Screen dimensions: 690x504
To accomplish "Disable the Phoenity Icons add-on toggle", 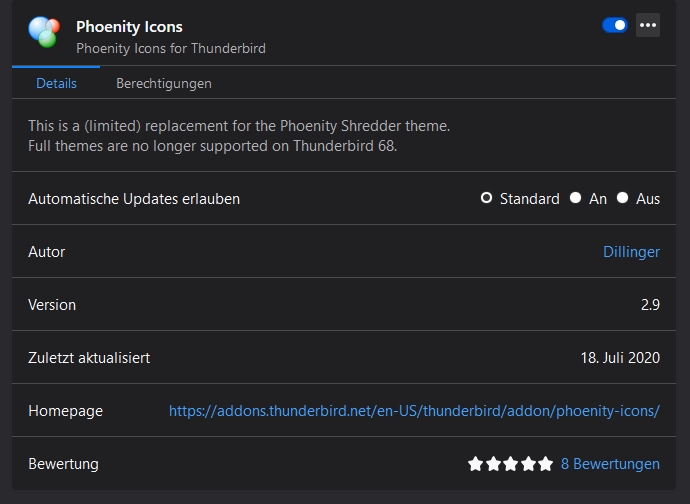I will click(x=615, y=25).
